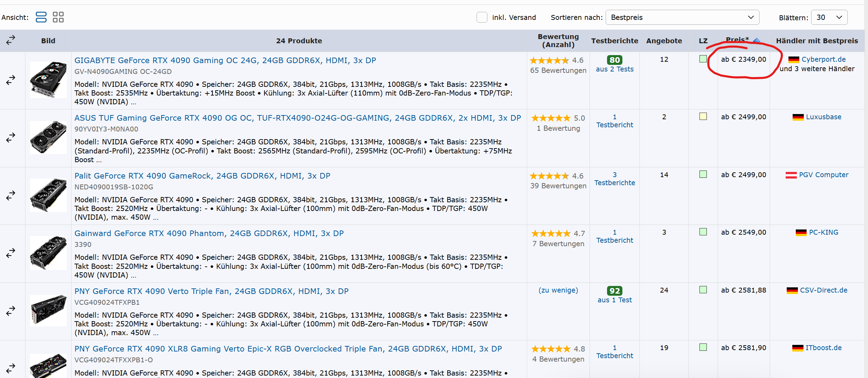Click green availability box for Gigabyte card
Image resolution: width=868 pixels, height=378 pixels.
click(703, 59)
